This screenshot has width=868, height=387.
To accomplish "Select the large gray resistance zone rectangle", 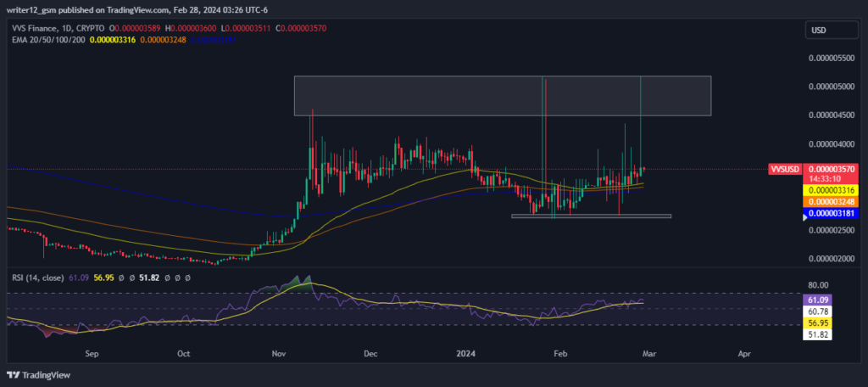I will point(502,96).
